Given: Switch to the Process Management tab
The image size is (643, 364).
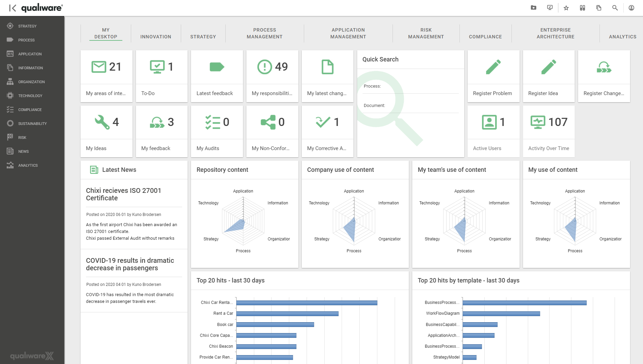Looking at the screenshot, I should (x=264, y=33).
